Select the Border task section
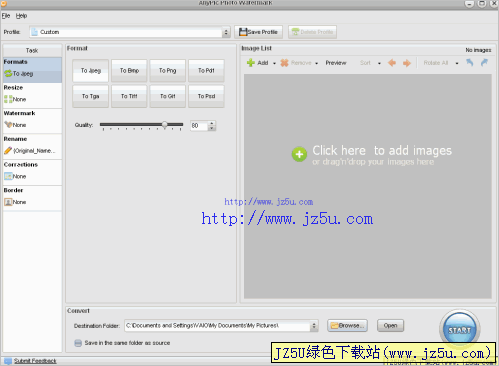The height and width of the screenshot is (366, 499). pos(32,198)
